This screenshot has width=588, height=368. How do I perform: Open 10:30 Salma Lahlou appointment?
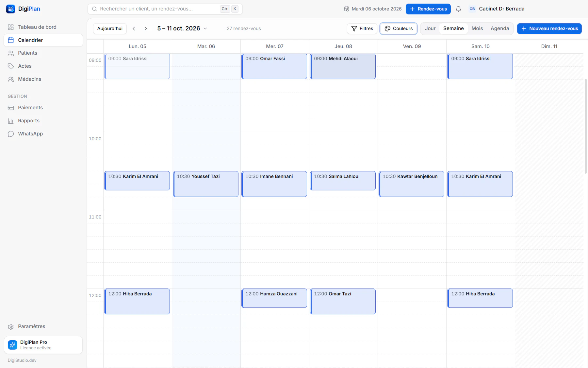tap(343, 181)
